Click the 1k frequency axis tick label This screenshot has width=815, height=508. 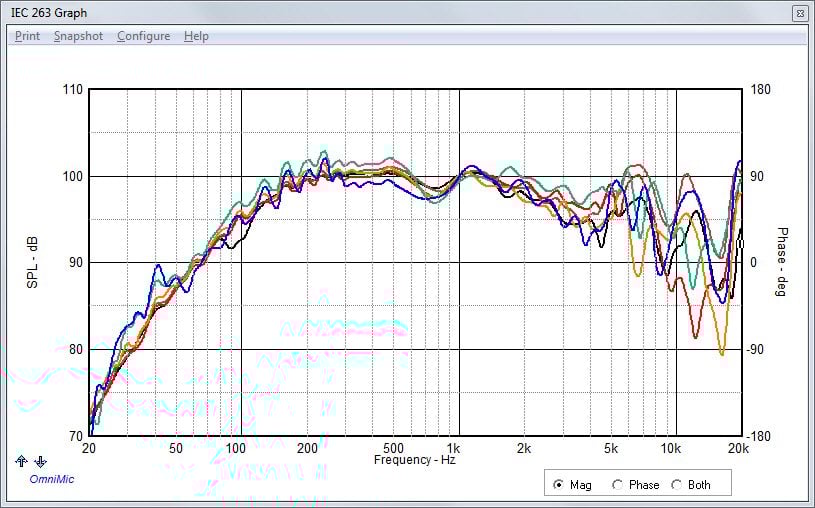coord(454,449)
